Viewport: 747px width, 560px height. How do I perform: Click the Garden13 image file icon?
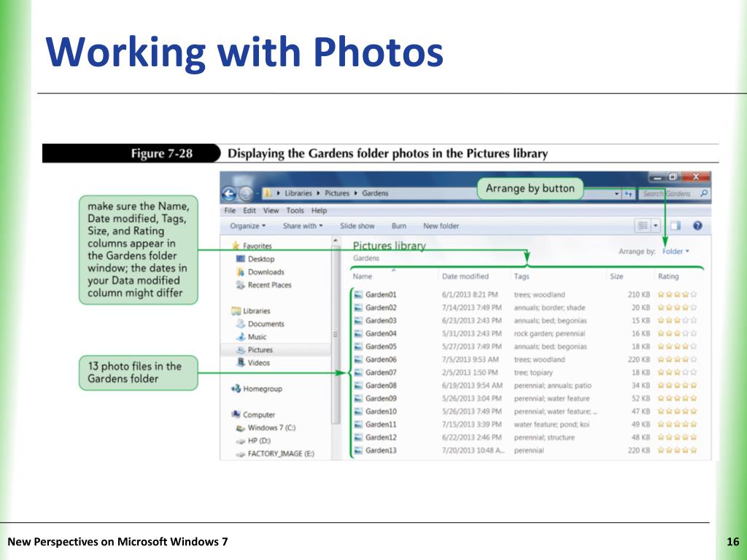tap(358, 451)
